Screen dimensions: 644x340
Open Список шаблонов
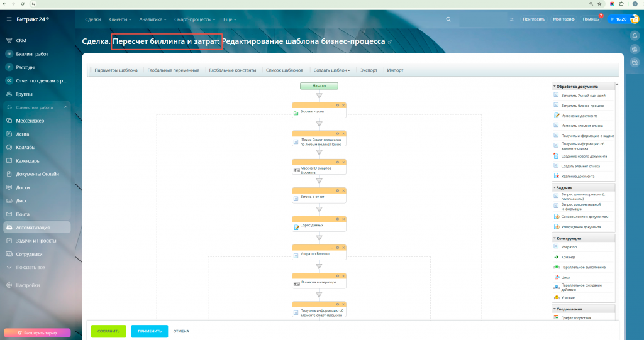pyautogui.click(x=284, y=70)
